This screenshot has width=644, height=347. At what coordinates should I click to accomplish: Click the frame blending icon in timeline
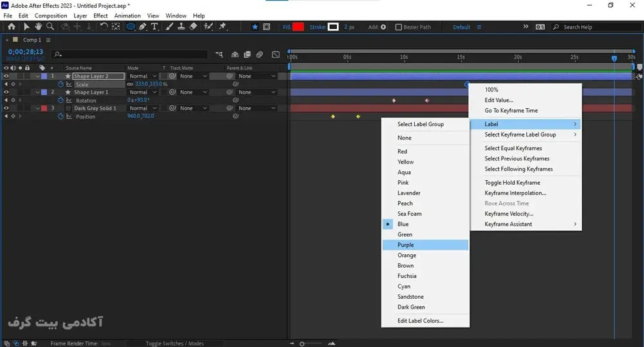tap(247, 54)
